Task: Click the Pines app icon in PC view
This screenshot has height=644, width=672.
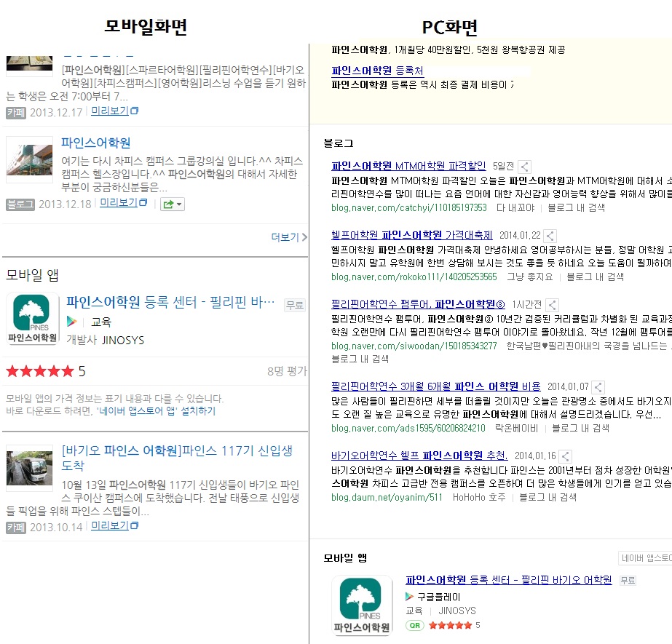Action: pos(362,605)
